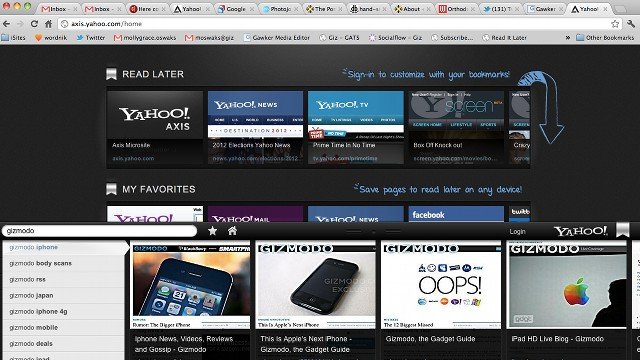This screenshot has width=640, height=360.
Task: Open the Twitter bookmark
Action: tap(91, 38)
